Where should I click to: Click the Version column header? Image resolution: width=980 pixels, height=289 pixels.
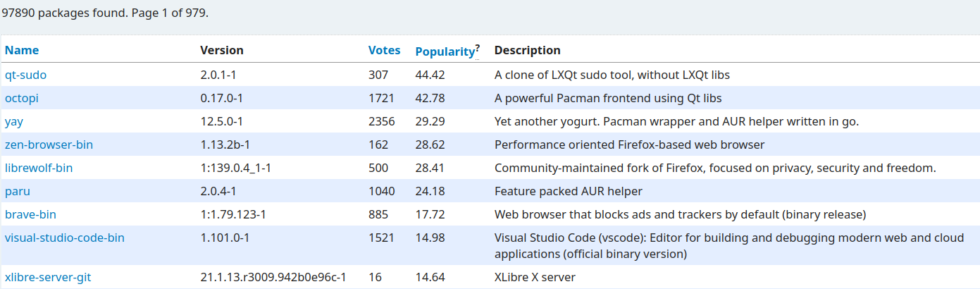point(222,50)
